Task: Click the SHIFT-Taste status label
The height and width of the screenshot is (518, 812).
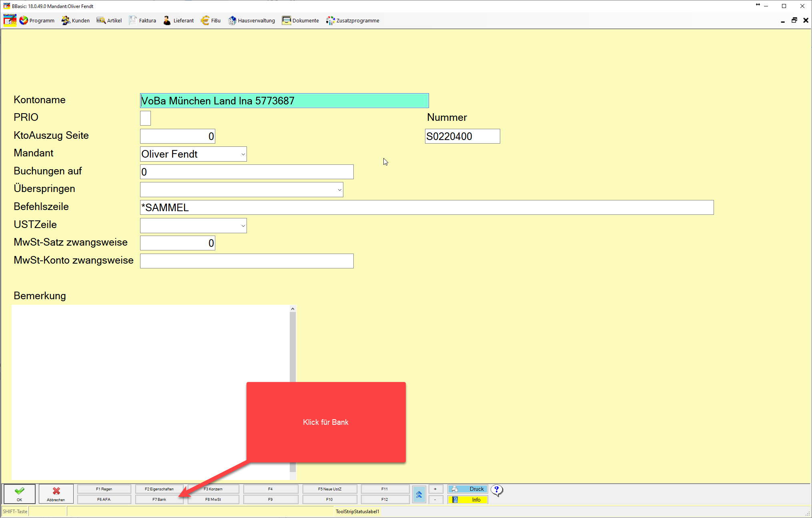Action: click(x=15, y=511)
